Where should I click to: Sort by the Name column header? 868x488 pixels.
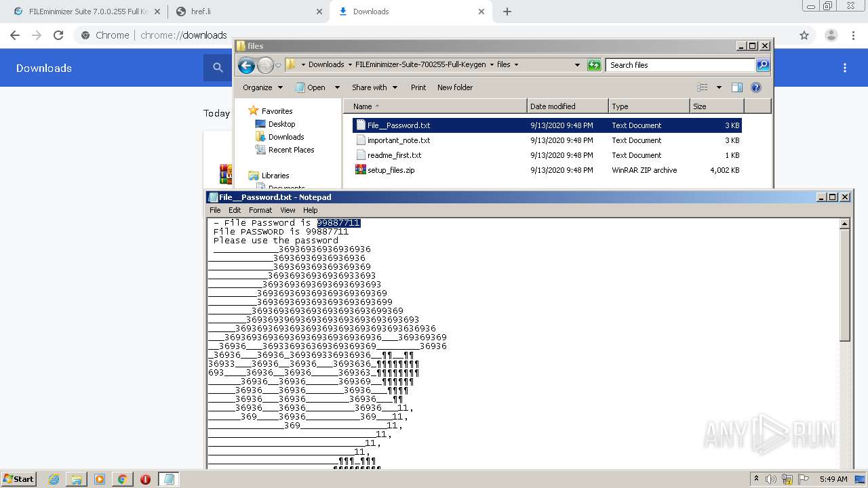coord(435,106)
